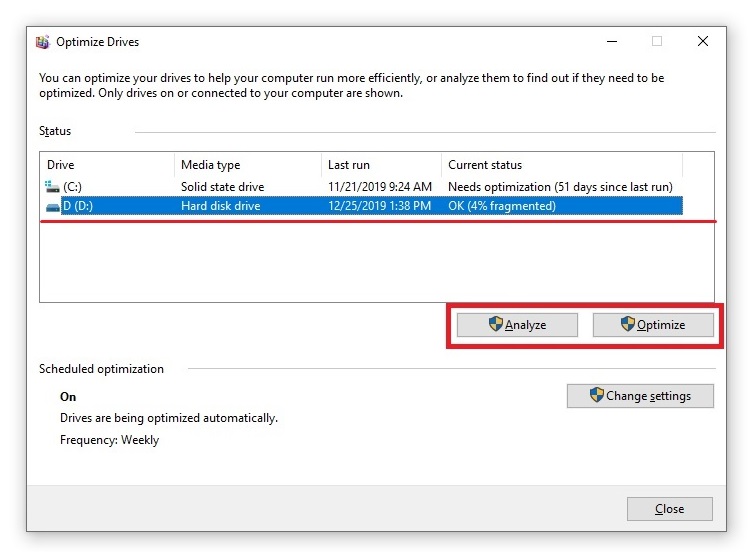The width and height of the screenshot is (751, 559).
Task: Sort list by the Drive column header
Action: (107, 165)
